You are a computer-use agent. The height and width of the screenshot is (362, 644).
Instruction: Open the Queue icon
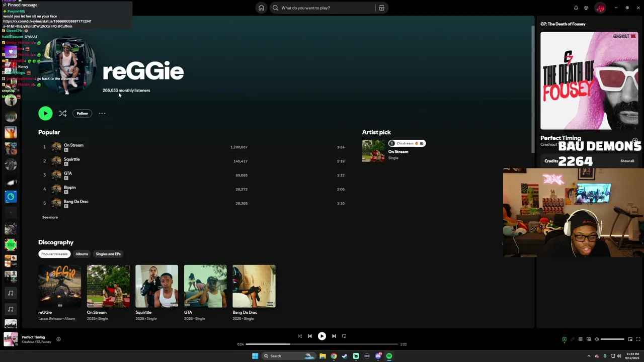[580, 339]
